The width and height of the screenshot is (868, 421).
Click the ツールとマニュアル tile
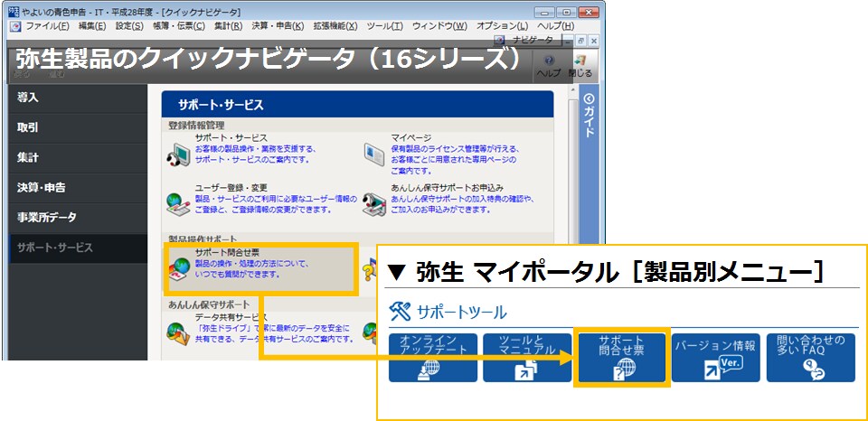coord(527,358)
